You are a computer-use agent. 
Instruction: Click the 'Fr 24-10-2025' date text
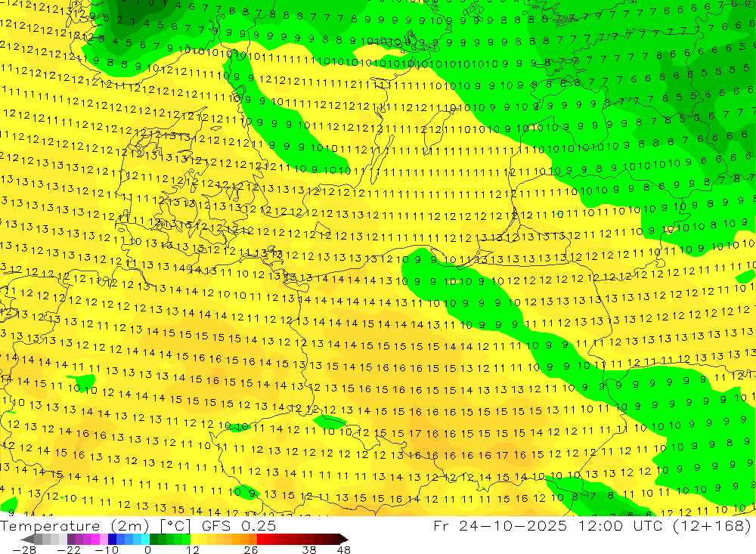500,526
